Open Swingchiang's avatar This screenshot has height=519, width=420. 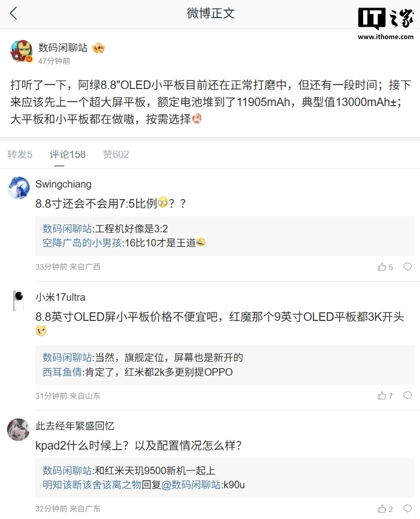19,188
